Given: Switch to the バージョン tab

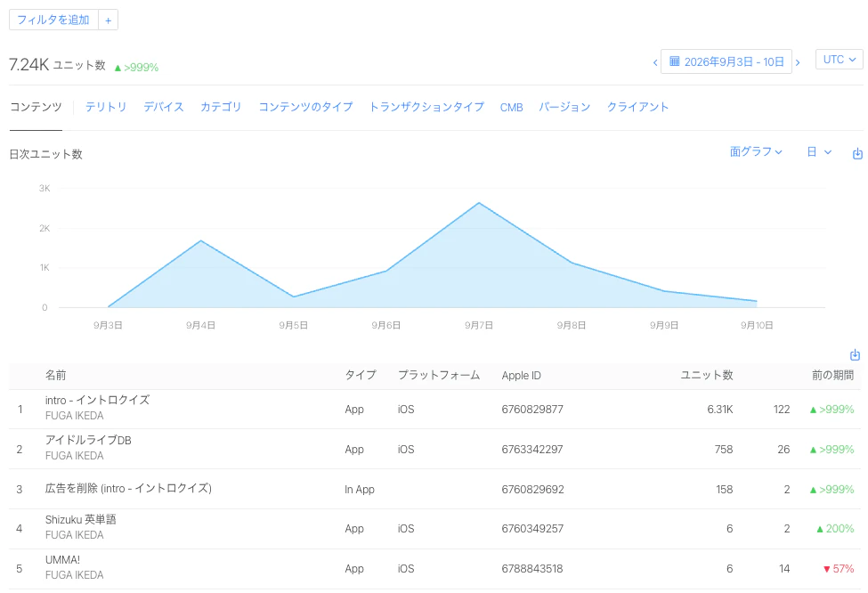Looking at the screenshot, I should (x=564, y=107).
